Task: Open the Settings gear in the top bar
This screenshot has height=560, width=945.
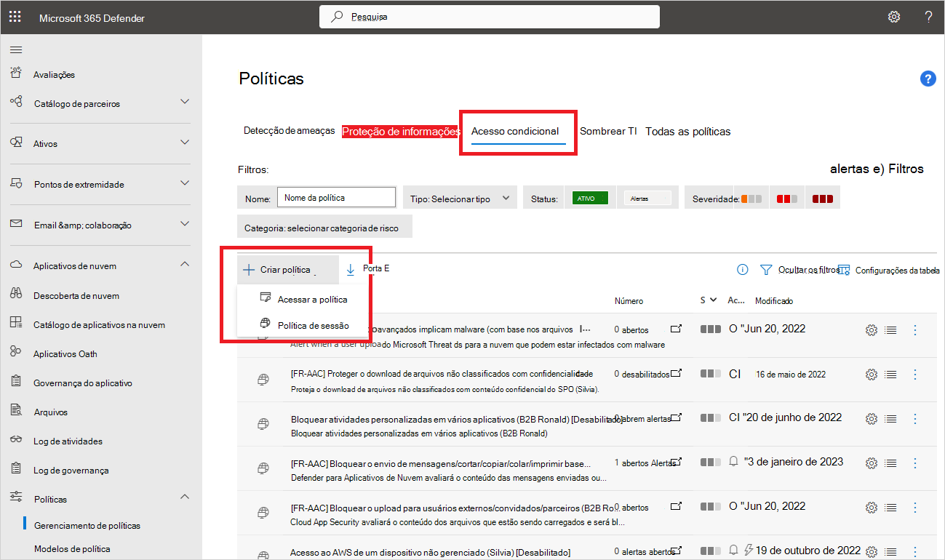Action: pyautogui.click(x=894, y=17)
